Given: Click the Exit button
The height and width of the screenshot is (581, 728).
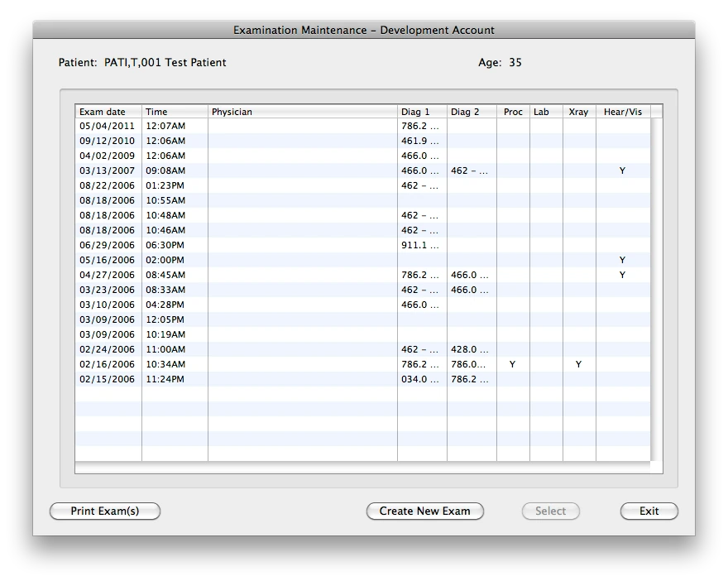Looking at the screenshot, I should pyautogui.click(x=649, y=511).
